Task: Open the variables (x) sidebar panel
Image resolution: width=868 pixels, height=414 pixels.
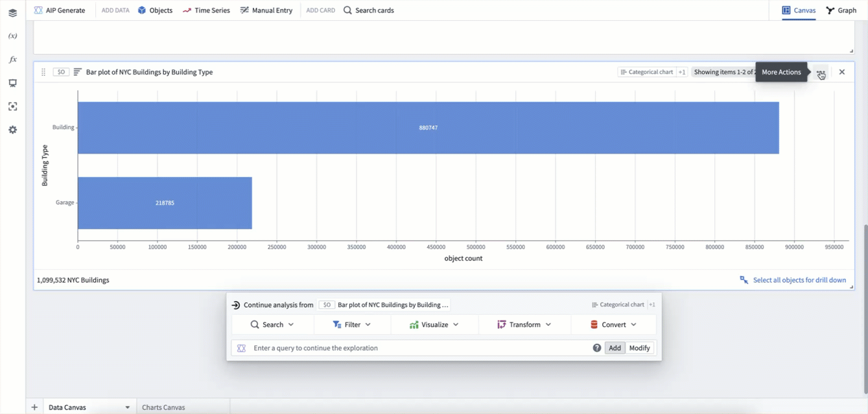Action: [12, 36]
